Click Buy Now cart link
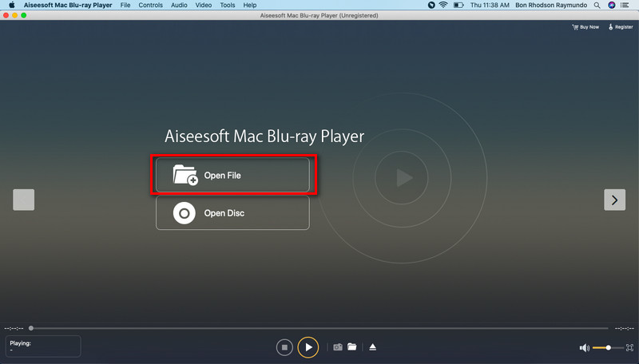This screenshot has width=639, height=364. [x=585, y=27]
